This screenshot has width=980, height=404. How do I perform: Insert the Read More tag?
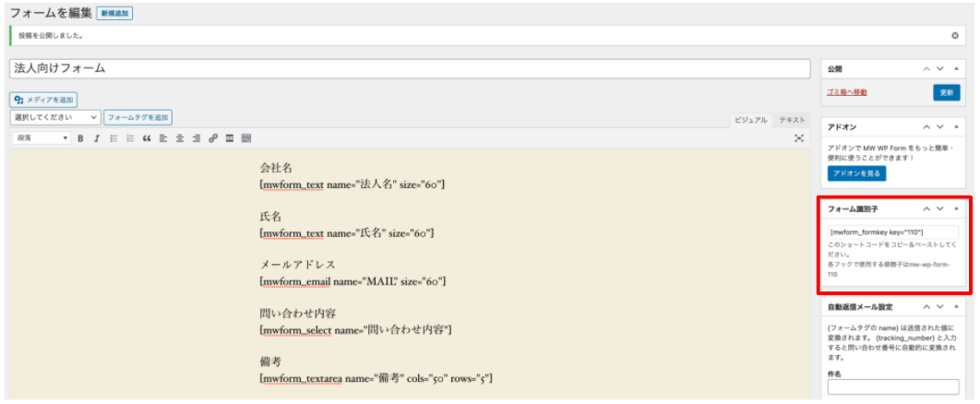pos(230,138)
